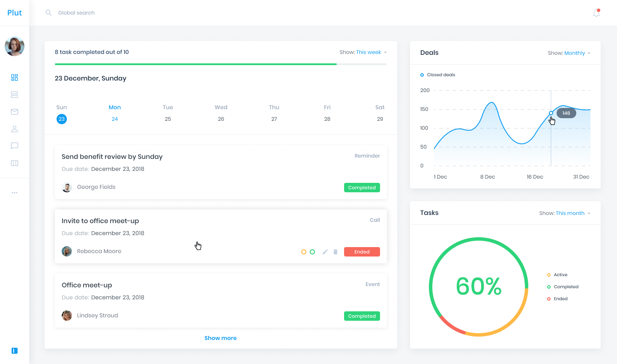Toggle the Closed deals legend item
Viewport: 617px width, 364px height.
pos(437,75)
